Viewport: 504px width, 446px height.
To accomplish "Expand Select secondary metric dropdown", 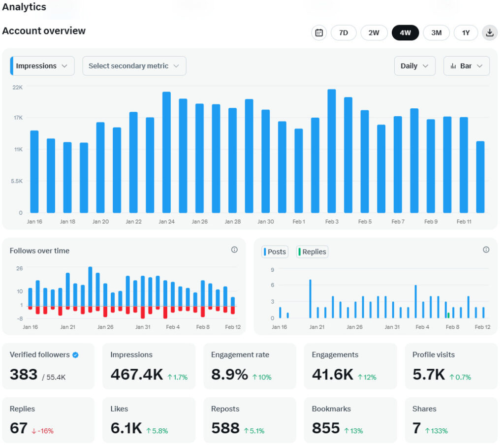I will [134, 66].
